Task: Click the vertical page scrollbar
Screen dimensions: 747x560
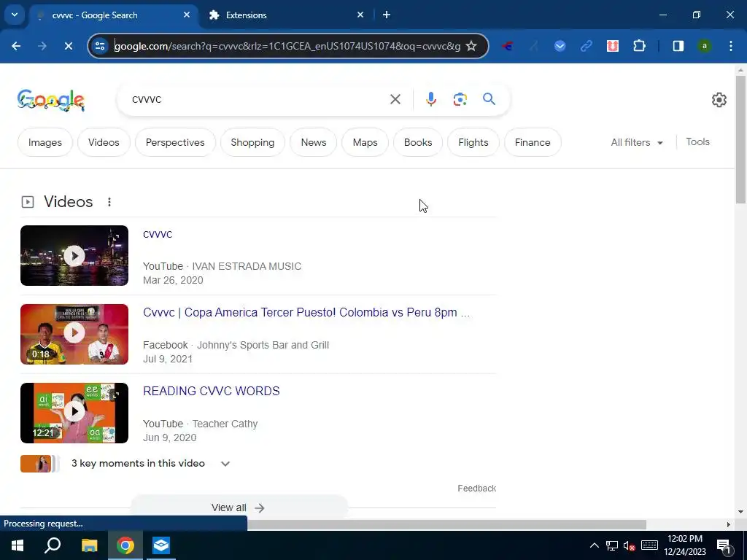Action: tap(740, 139)
